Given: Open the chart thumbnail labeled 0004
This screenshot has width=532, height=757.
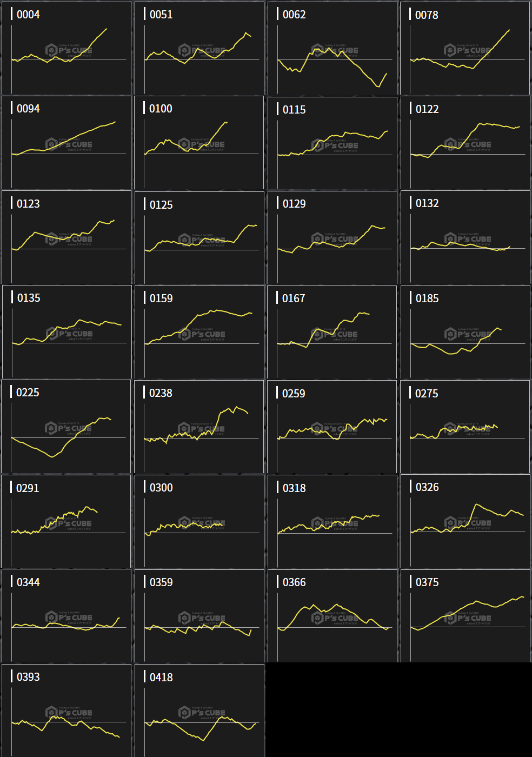Looking at the screenshot, I should [x=66, y=49].
